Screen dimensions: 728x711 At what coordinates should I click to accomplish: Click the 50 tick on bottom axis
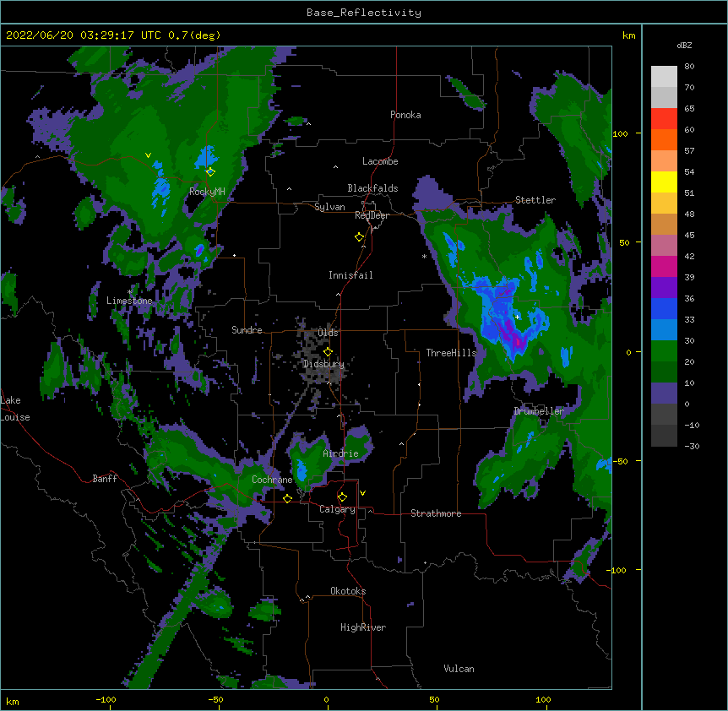tap(434, 700)
